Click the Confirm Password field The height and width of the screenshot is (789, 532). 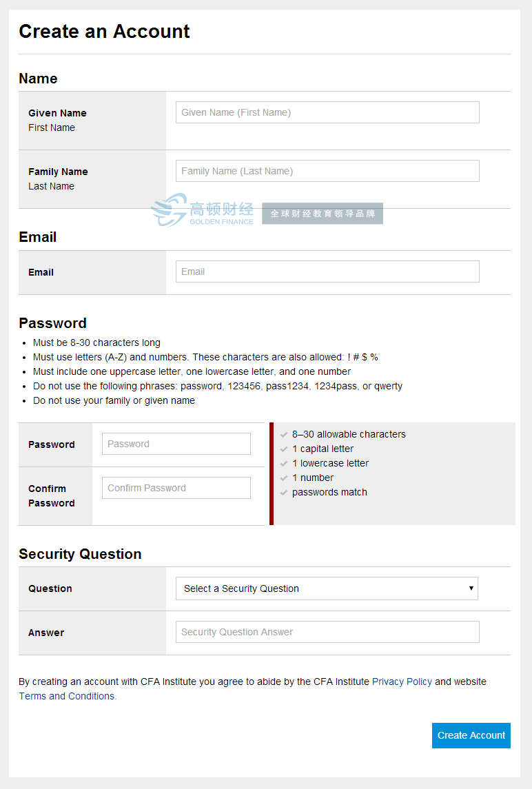point(176,488)
